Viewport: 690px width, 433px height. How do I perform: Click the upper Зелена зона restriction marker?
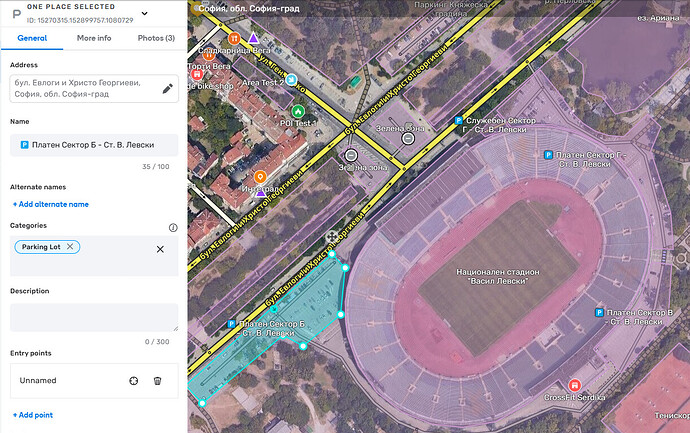tap(408, 139)
